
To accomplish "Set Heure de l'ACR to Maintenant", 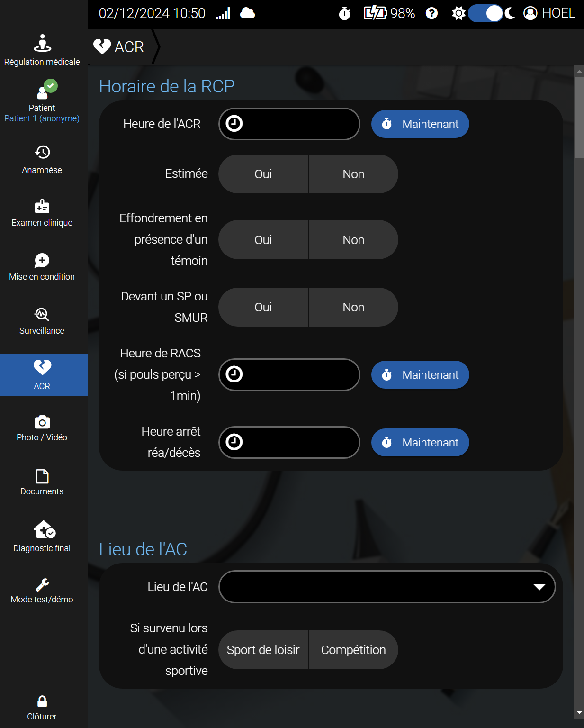I will point(420,124).
